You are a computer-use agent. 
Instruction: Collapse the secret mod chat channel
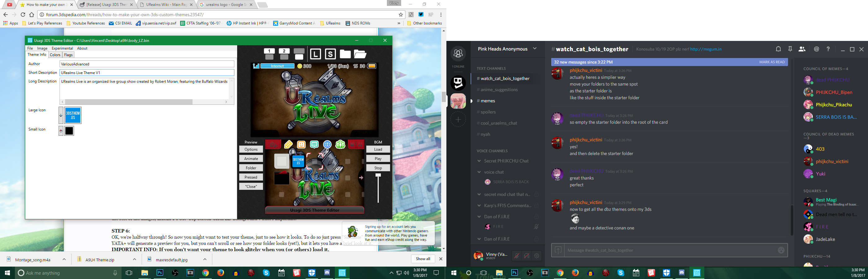(x=479, y=194)
